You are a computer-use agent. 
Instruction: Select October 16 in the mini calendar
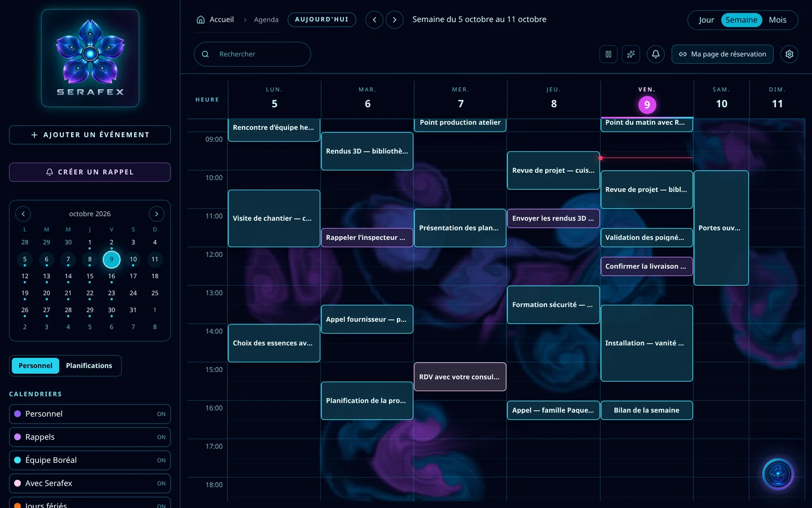tap(112, 277)
